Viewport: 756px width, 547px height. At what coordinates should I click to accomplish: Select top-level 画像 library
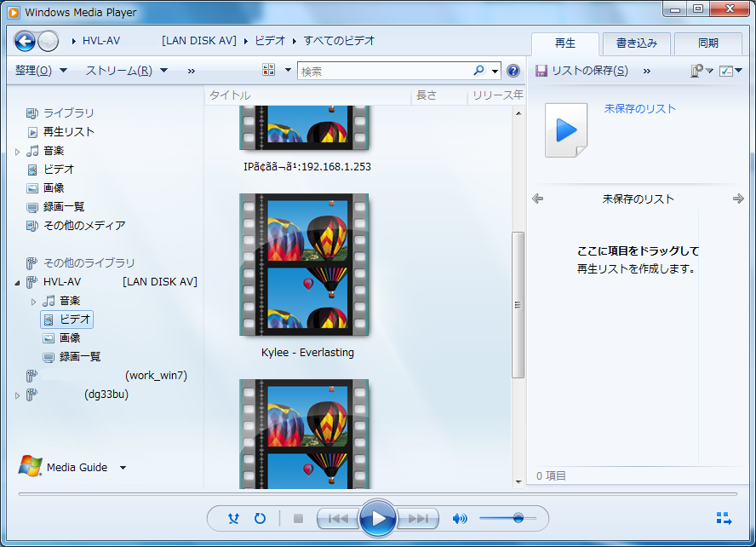point(54,188)
